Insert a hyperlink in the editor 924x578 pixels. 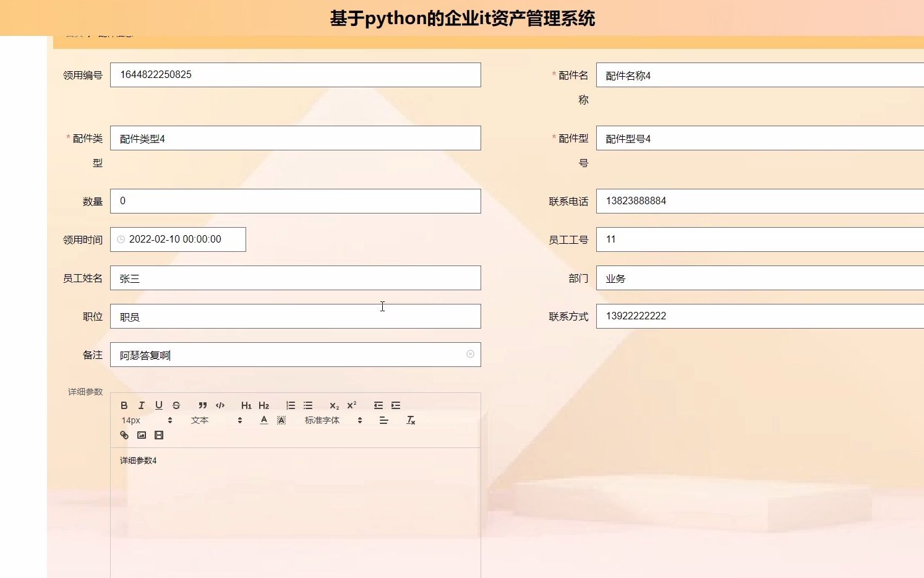(x=124, y=435)
